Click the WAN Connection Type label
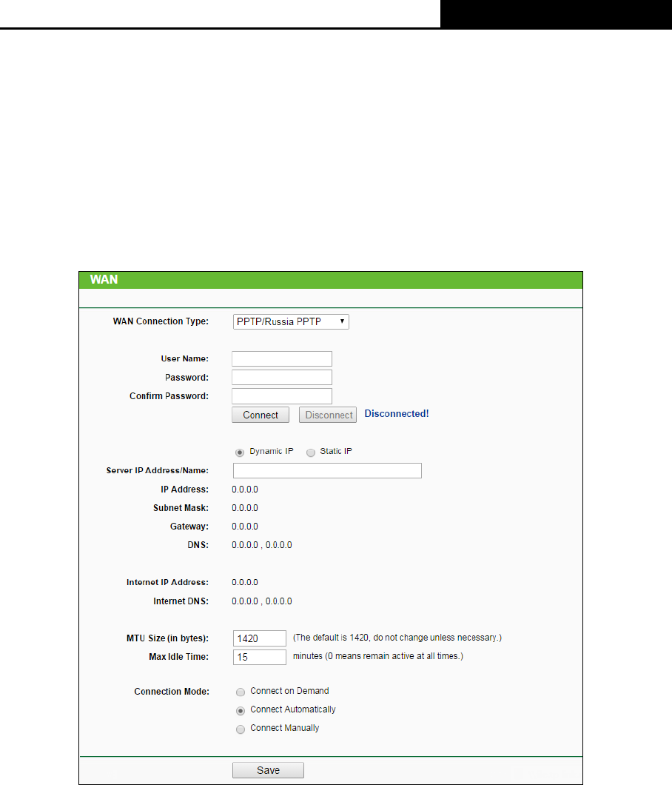Screen dimensions: 672x785 pos(161,321)
